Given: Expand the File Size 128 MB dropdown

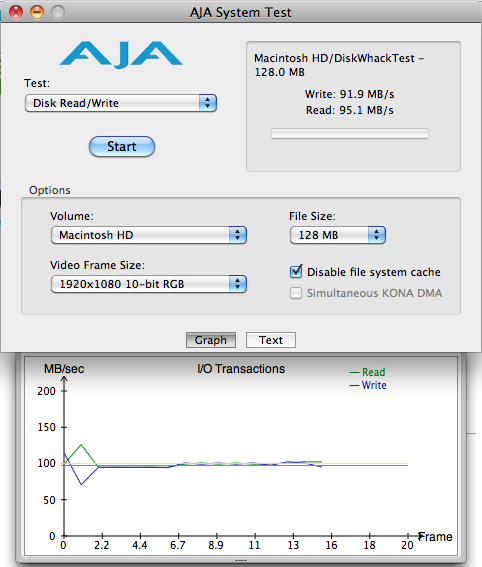Looking at the screenshot, I should 338,235.
